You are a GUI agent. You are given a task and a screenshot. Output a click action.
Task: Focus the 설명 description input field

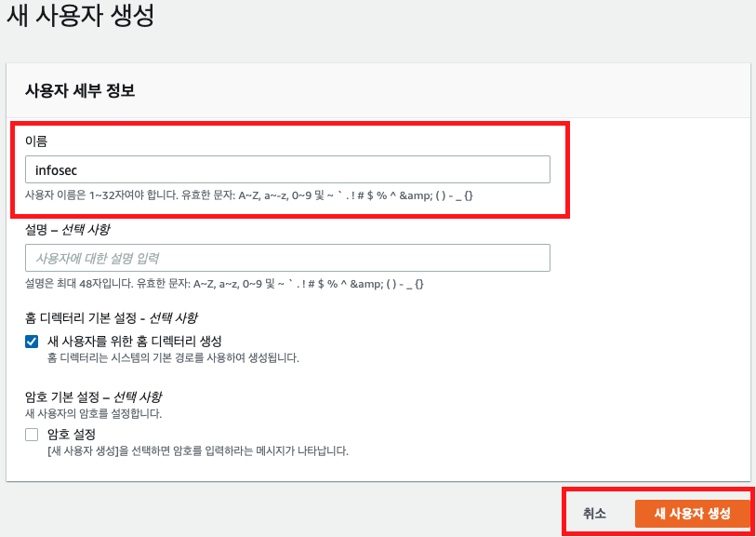(287, 258)
